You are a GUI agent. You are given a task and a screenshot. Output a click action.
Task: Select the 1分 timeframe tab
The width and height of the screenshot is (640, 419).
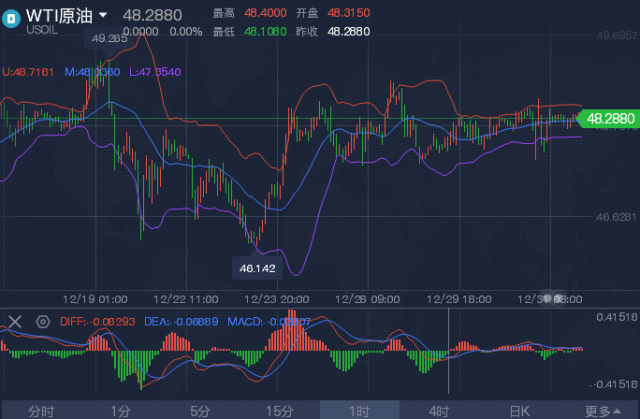[120, 411]
